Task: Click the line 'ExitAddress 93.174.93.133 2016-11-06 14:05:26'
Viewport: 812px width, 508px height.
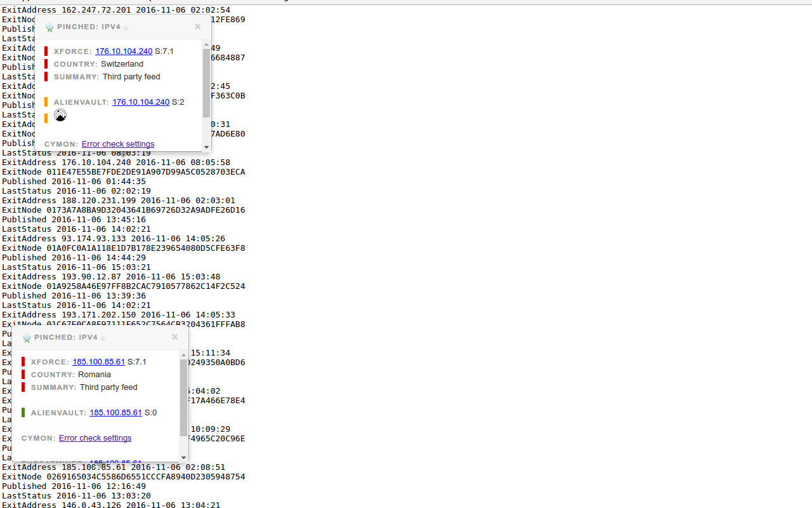Action: tap(114, 239)
